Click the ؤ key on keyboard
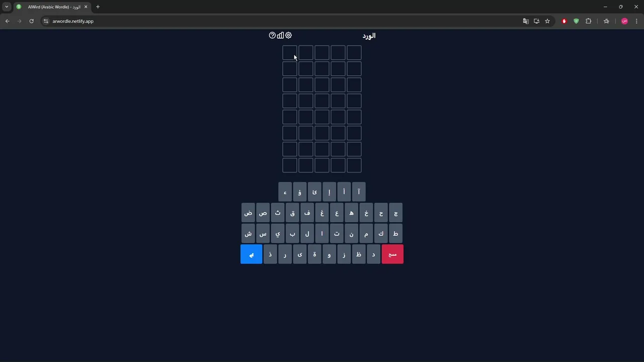 click(x=300, y=192)
